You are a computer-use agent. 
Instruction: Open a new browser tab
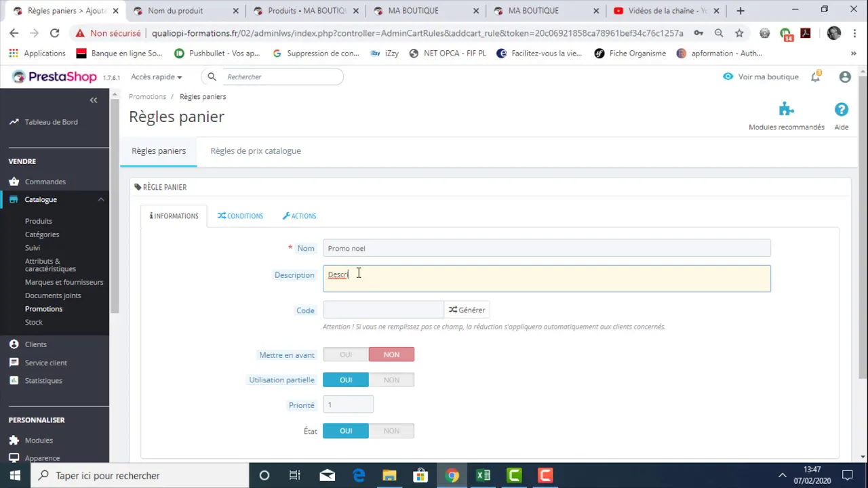pyautogui.click(x=741, y=11)
